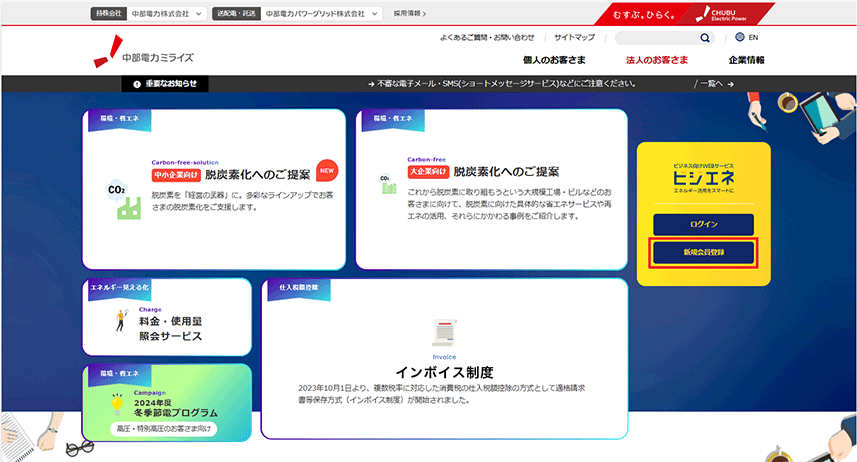
Task: Open the 中部電力ミライズ logo home link
Action: click(x=144, y=52)
